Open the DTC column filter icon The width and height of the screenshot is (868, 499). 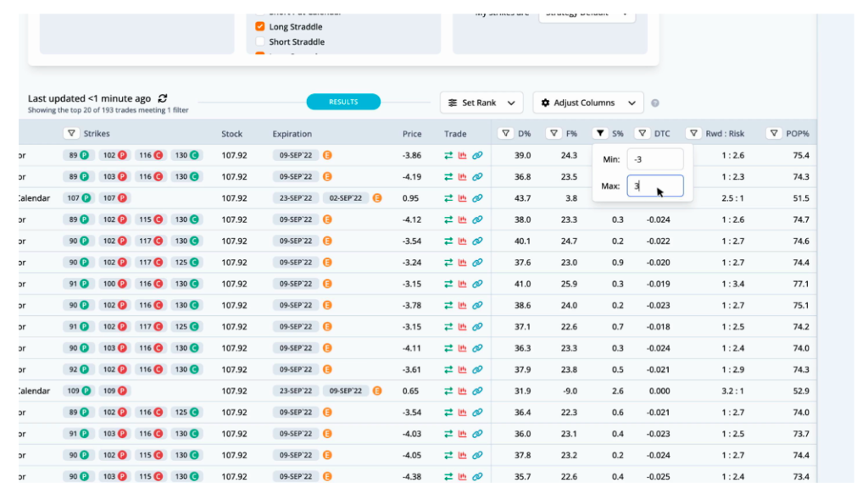(x=643, y=133)
